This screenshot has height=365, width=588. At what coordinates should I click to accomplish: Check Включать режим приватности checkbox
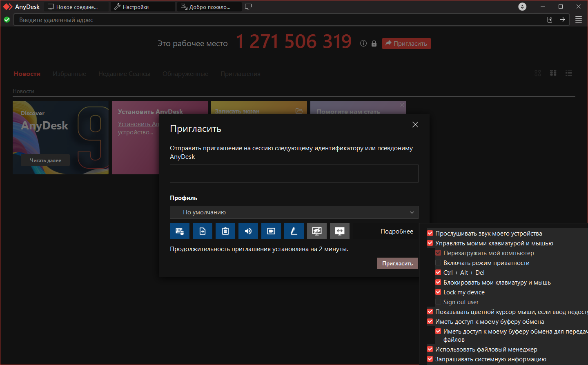point(438,263)
